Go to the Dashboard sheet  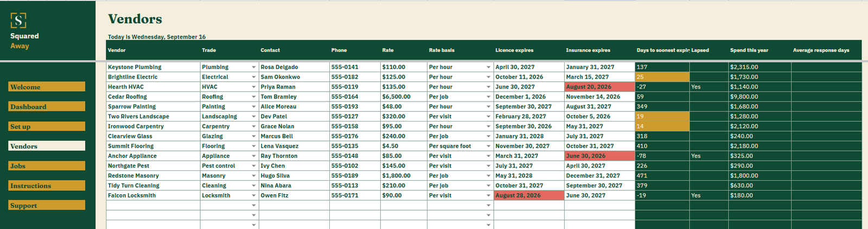pos(47,106)
